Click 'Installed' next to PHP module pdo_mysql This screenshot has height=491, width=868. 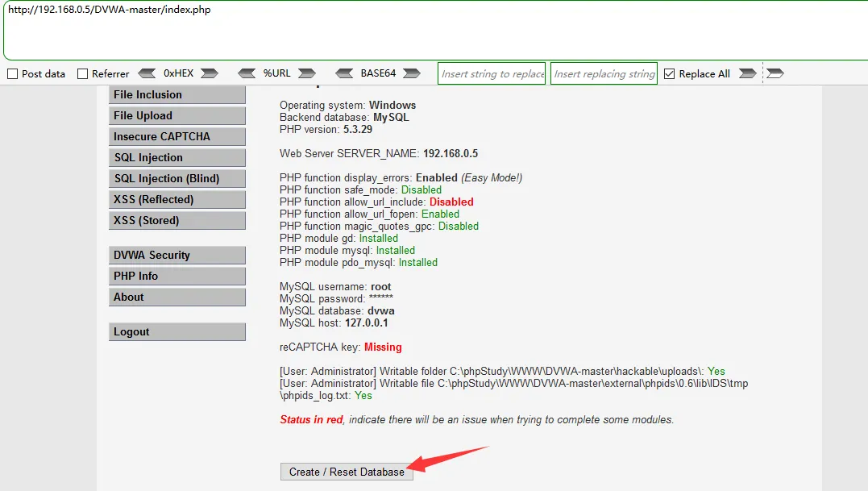418,262
